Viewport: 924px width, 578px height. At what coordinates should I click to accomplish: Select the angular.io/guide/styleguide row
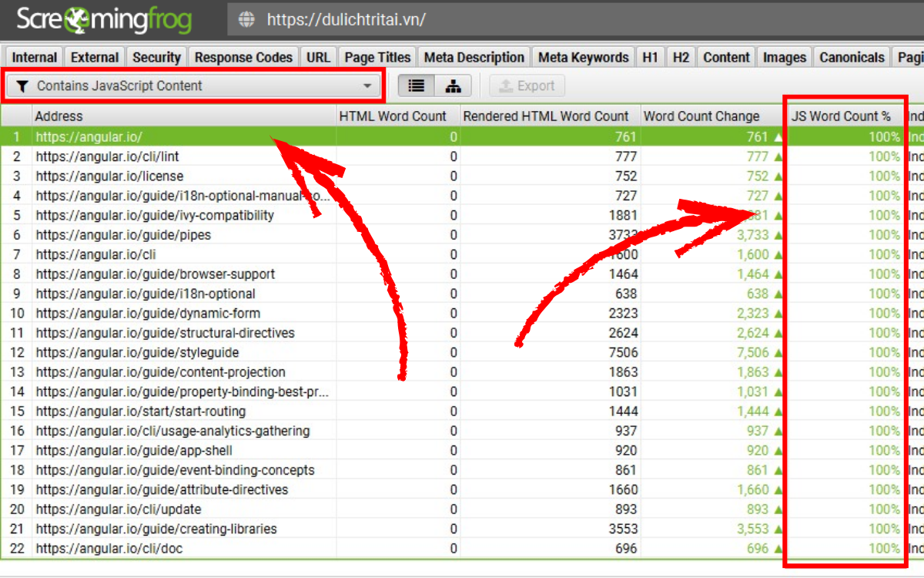137,353
